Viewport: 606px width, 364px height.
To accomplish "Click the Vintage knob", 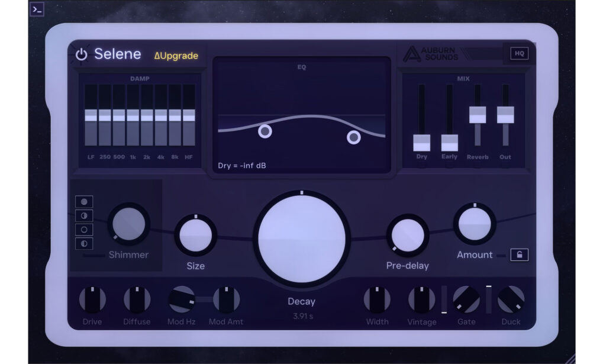I will tap(422, 299).
